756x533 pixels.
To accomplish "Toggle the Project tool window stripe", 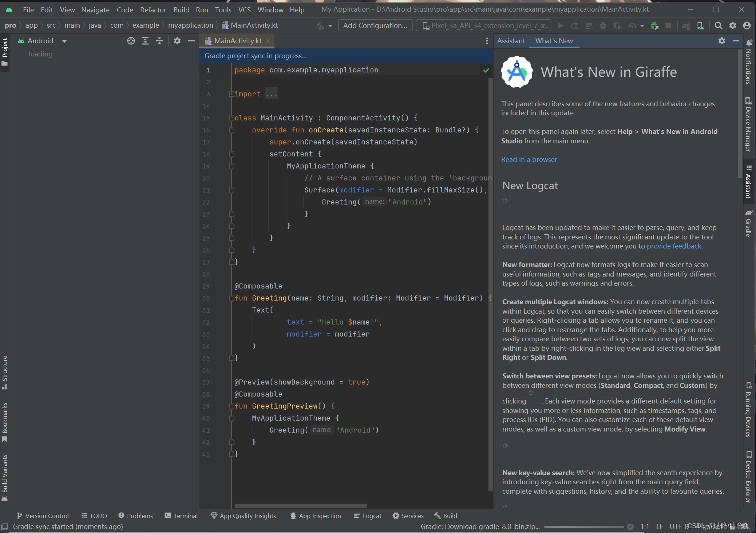I will (x=5, y=52).
